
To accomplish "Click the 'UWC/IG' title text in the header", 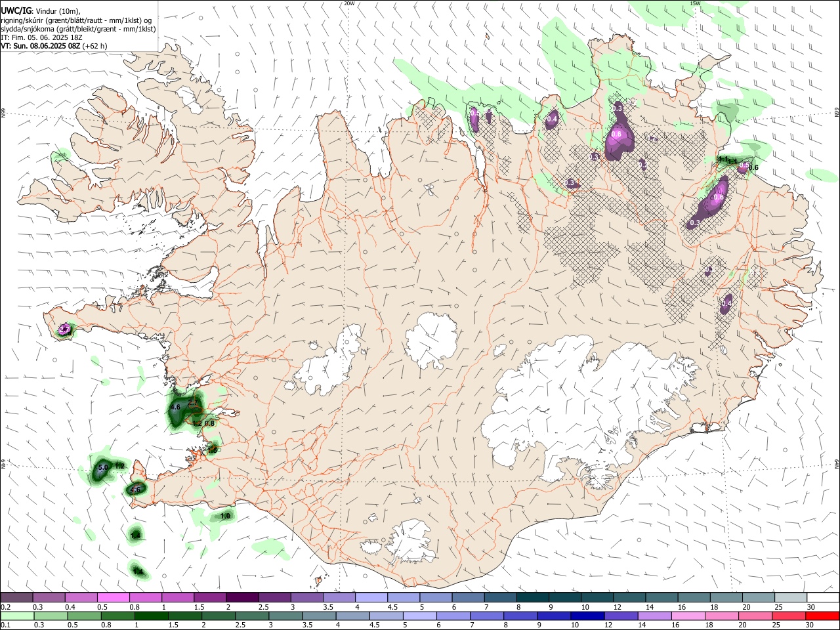I will click(16, 10).
